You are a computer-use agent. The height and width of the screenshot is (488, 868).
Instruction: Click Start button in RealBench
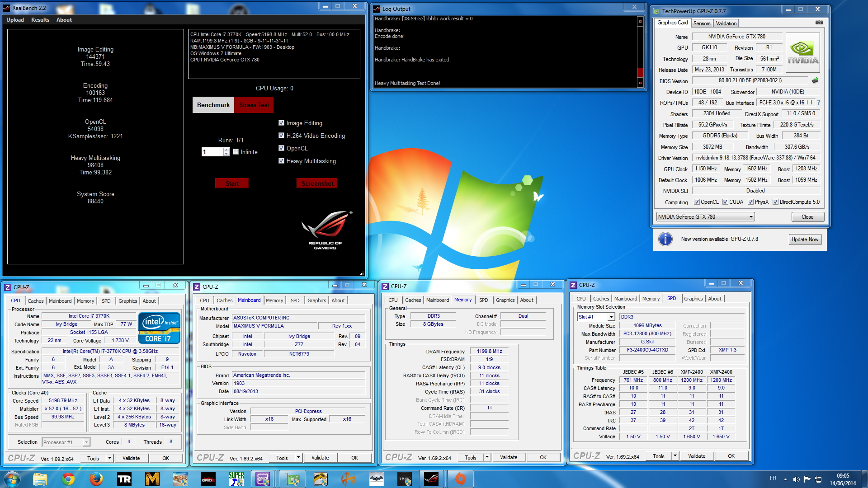click(232, 183)
